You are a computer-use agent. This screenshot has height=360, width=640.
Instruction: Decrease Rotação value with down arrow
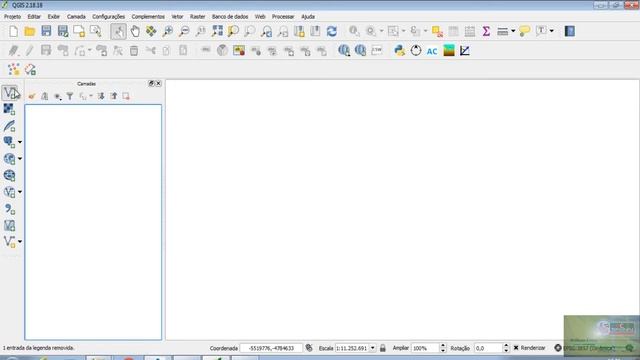pyautogui.click(x=506, y=350)
